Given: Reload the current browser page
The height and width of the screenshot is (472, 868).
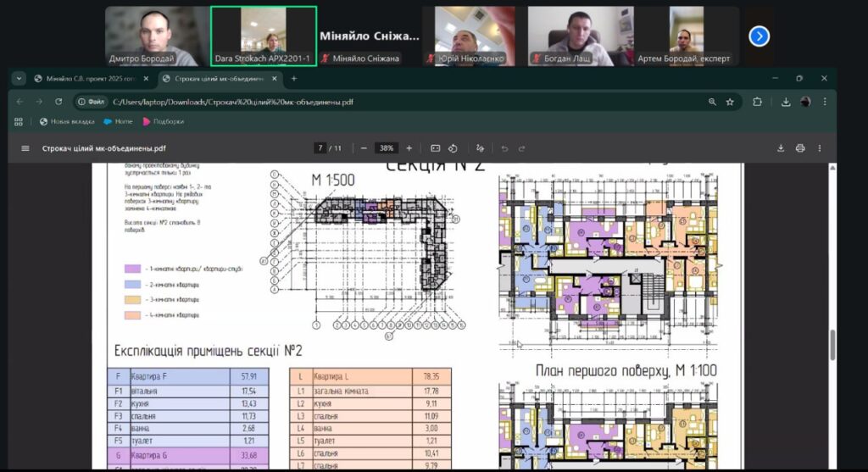Looking at the screenshot, I should point(58,102).
